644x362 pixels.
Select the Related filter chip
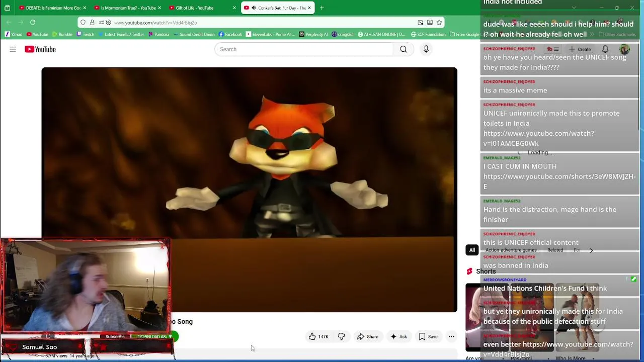point(555,250)
